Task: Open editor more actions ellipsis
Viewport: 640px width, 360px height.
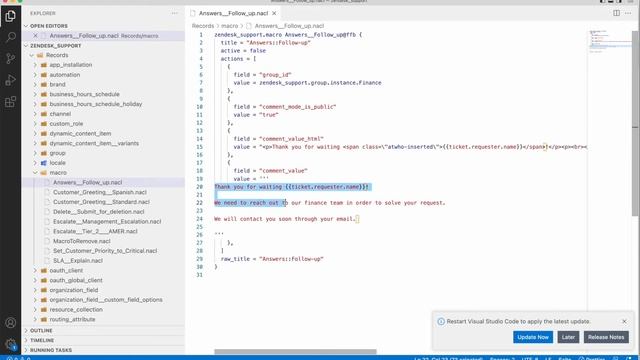Action: [x=628, y=13]
